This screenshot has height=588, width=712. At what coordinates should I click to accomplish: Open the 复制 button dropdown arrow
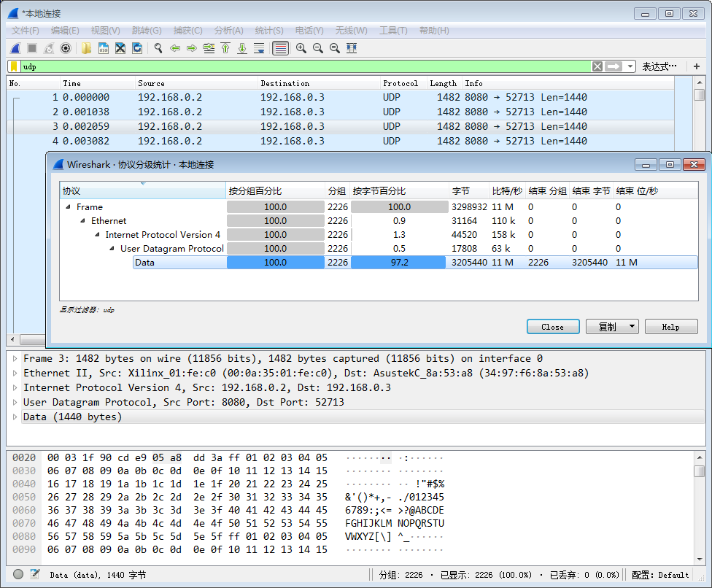pos(632,327)
